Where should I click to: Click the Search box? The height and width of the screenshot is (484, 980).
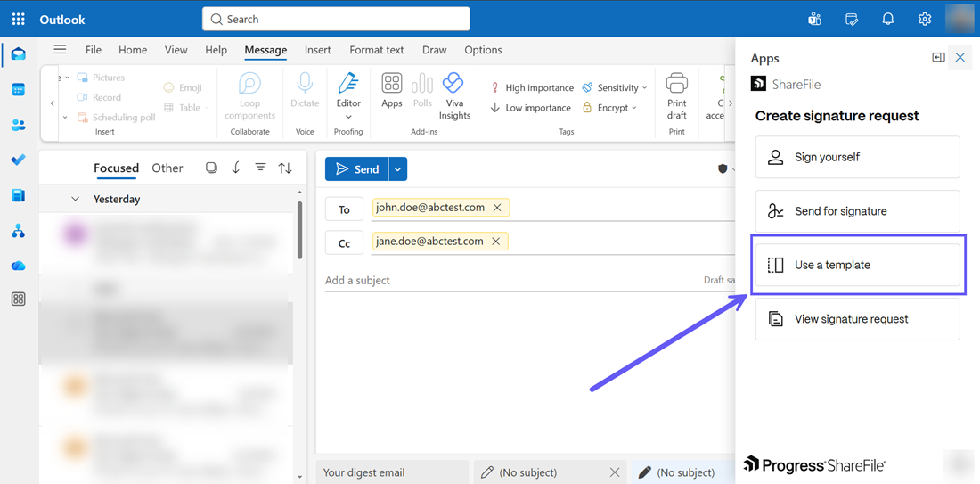[336, 19]
